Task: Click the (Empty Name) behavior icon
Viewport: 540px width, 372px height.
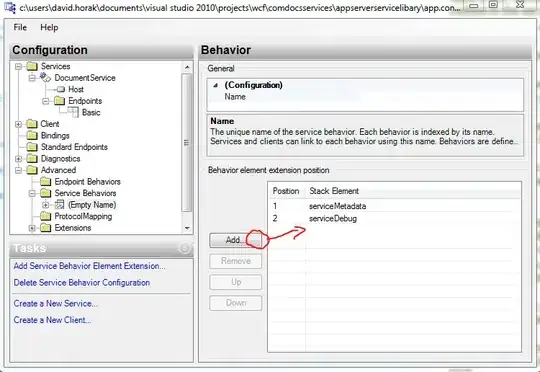Action: pos(60,205)
